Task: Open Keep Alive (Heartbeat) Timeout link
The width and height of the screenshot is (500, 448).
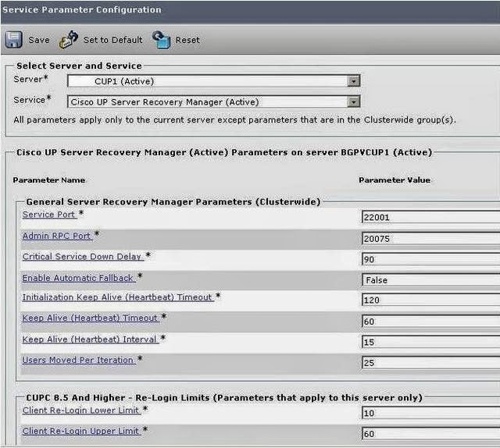Action: coord(91,318)
